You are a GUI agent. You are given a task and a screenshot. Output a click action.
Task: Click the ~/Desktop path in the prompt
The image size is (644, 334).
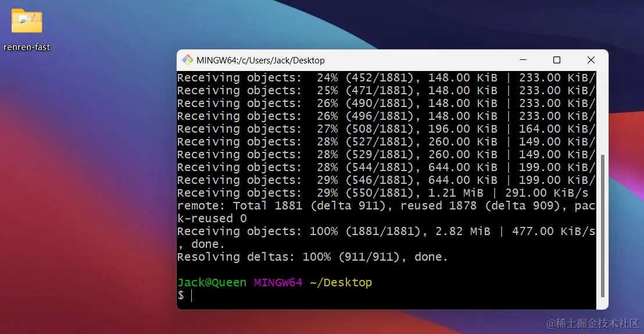pos(341,283)
